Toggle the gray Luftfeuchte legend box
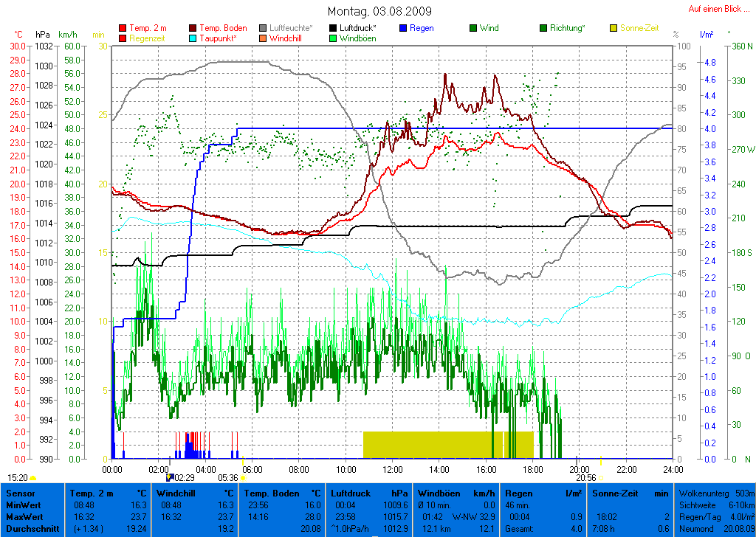This screenshot has width=756, height=537. [x=264, y=29]
